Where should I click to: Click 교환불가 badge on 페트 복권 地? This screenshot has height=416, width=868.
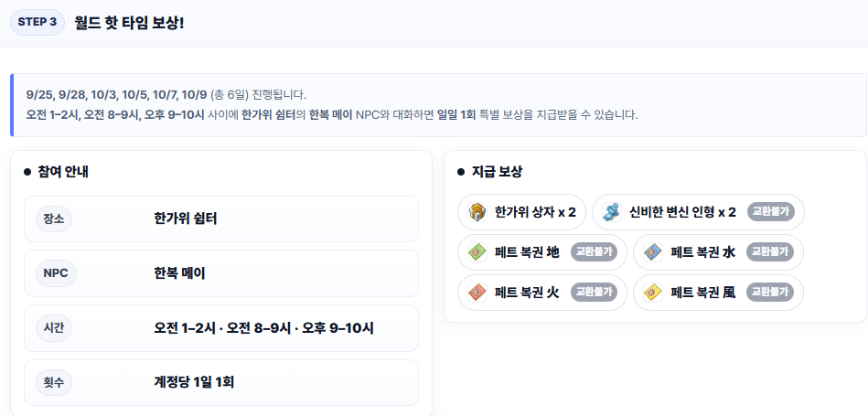[x=594, y=252]
